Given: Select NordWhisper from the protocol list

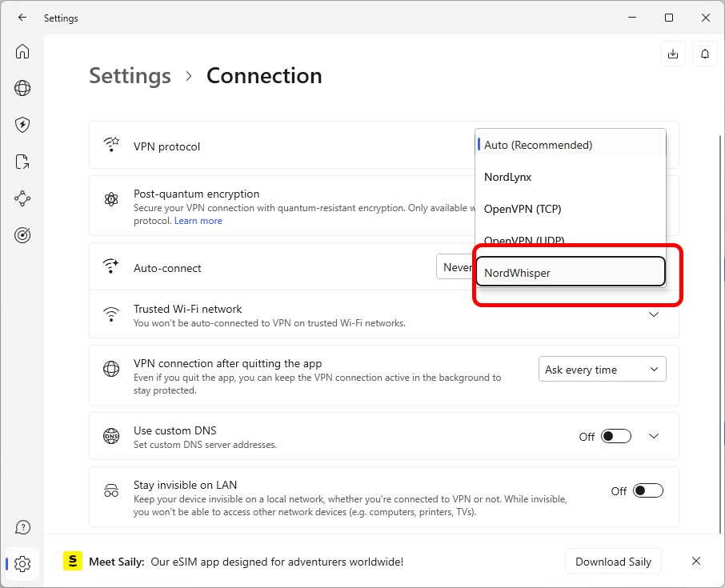Looking at the screenshot, I should [x=571, y=272].
